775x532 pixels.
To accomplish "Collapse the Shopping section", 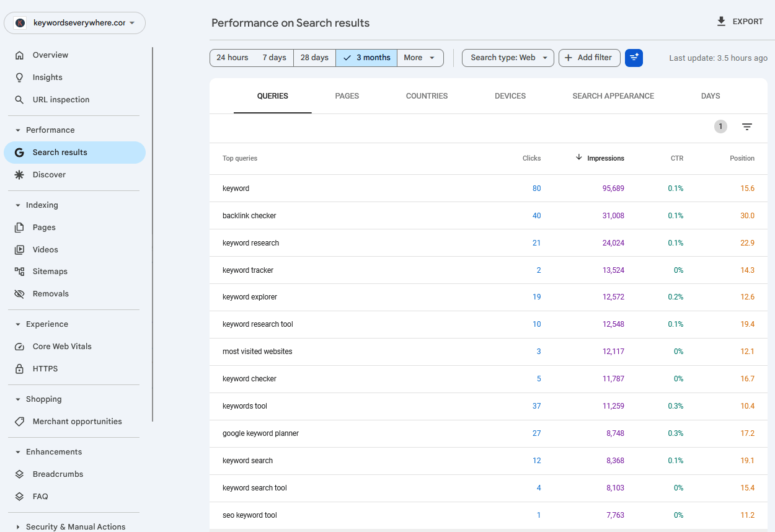I will 18,399.
